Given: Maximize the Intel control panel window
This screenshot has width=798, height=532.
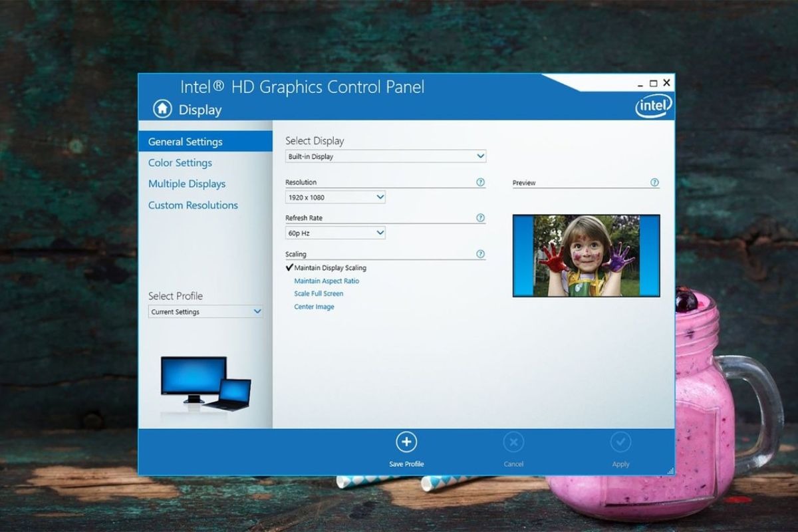Looking at the screenshot, I should [x=653, y=83].
